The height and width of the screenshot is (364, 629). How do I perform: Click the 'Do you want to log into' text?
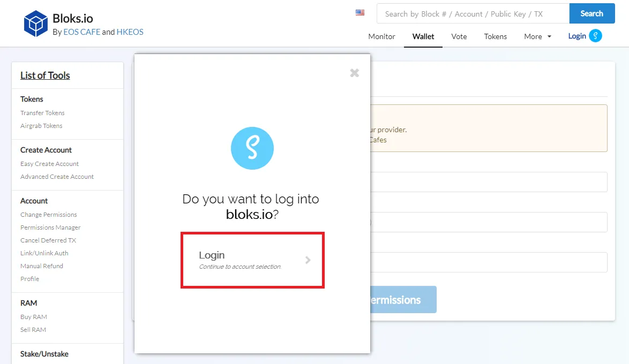coord(251,199)
